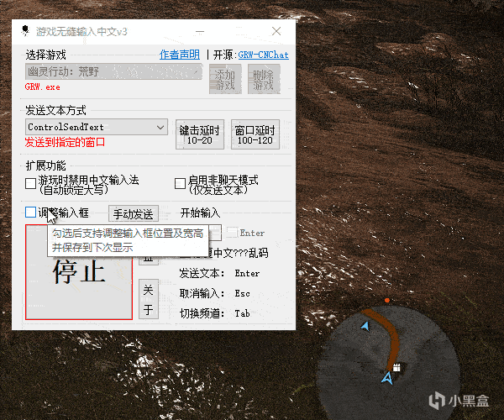Click the 删除游戏 button

[x=264, y=79]
